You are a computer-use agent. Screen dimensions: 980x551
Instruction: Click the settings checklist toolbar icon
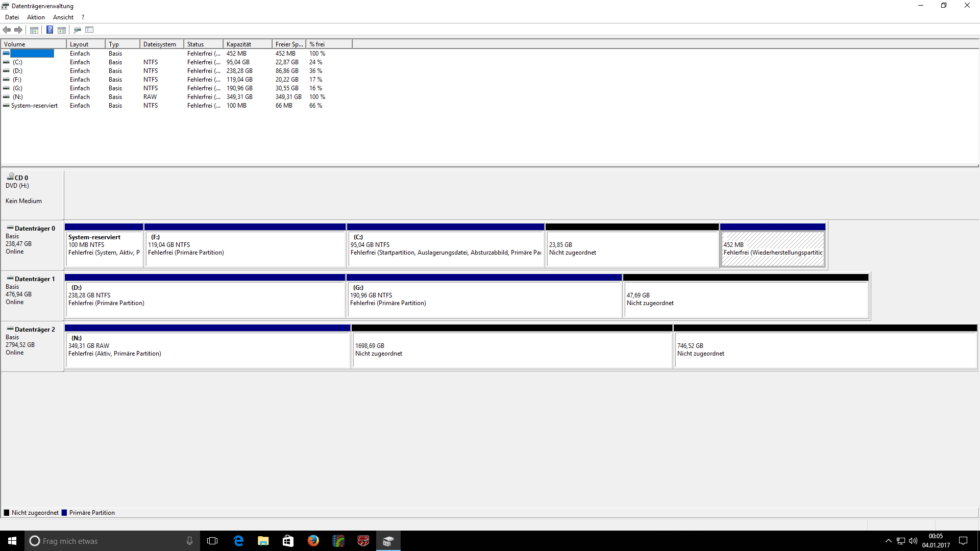[89, 30]
